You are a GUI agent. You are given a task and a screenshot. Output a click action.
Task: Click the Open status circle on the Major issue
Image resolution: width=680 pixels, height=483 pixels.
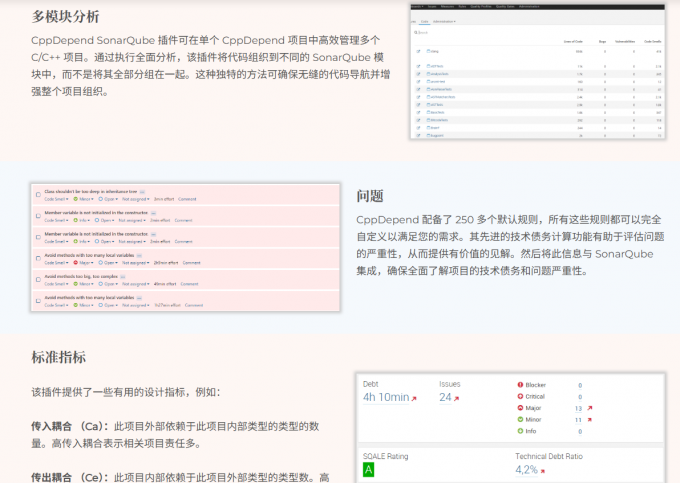click(x=101, y=263)
